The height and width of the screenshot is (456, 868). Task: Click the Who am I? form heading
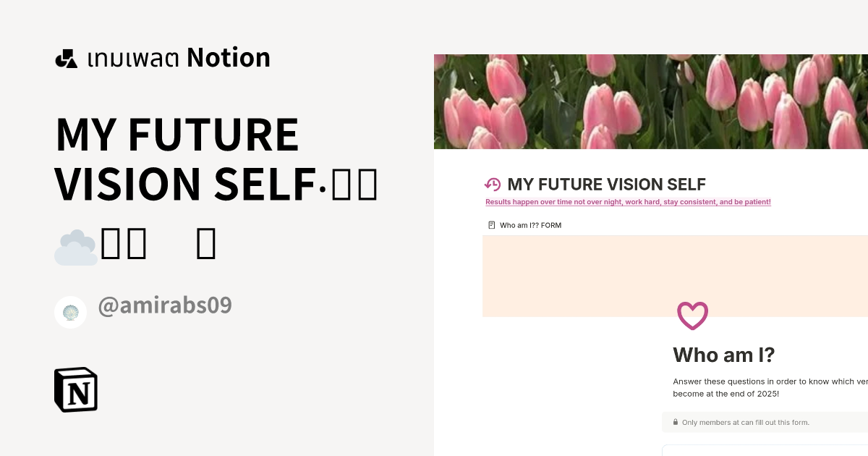pyautogui.click(x=723, y=355)
